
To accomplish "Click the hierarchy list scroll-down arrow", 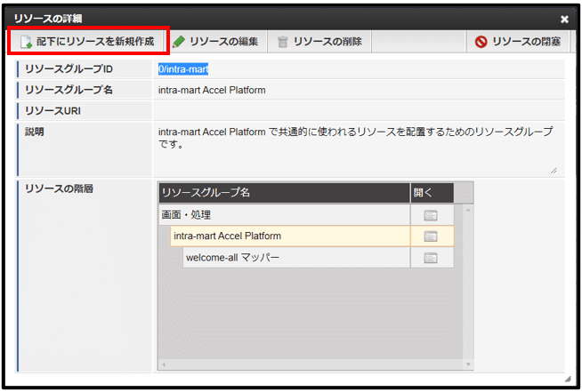I will point(468,364).
